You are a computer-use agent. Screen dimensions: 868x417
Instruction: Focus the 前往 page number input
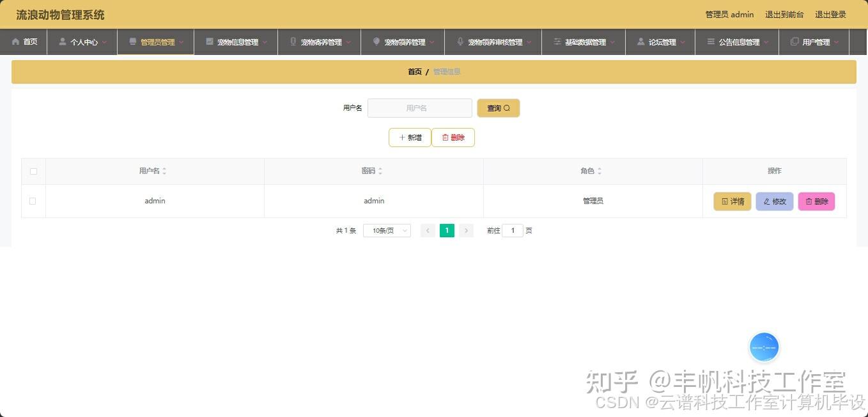pos(513,231)
